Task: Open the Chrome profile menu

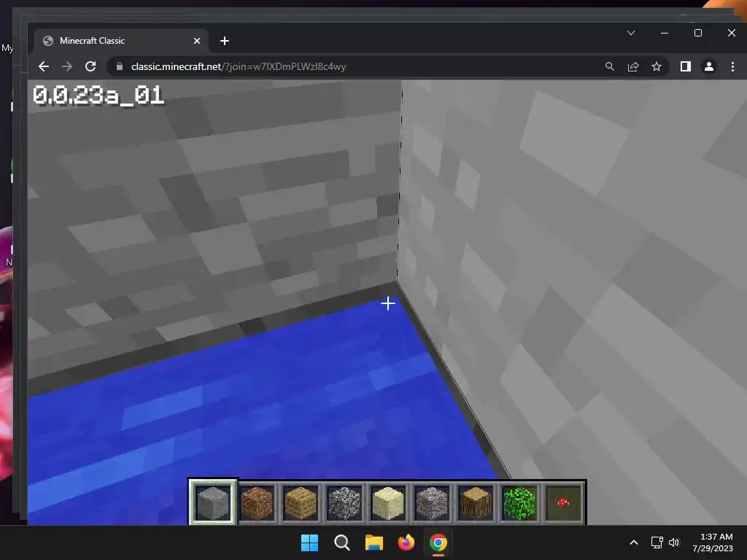Action: 709,66
